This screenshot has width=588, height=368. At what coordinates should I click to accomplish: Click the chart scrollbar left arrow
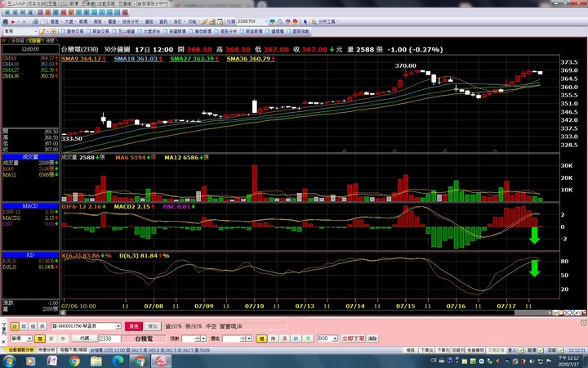click(64, 312)
